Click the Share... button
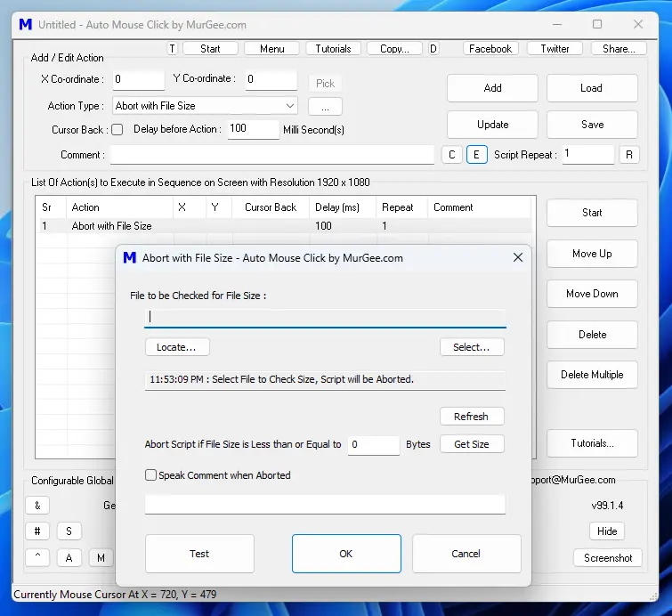The image size is (672, 616). click(x=619, y=48)
